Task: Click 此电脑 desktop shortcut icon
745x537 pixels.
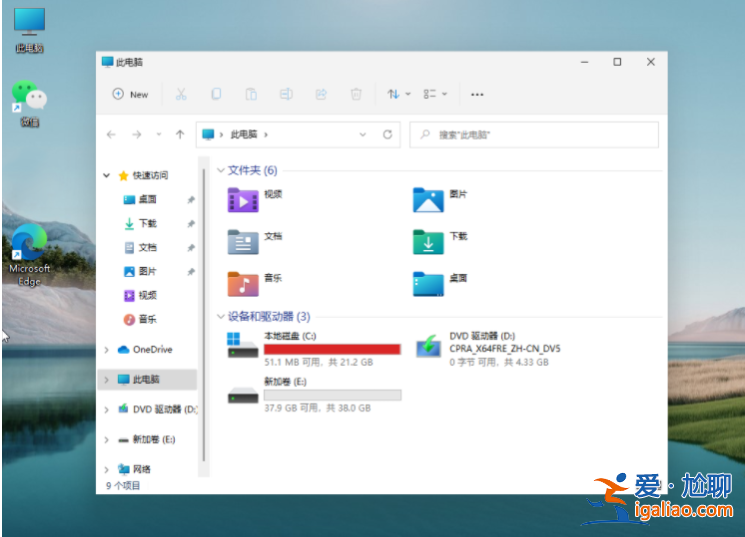Action: coord(29,29)
